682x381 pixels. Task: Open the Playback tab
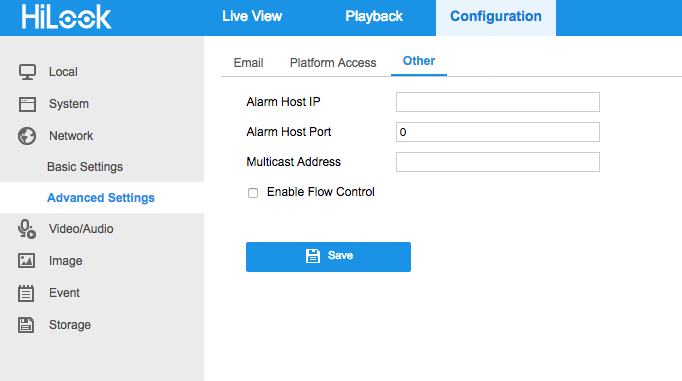374,17
